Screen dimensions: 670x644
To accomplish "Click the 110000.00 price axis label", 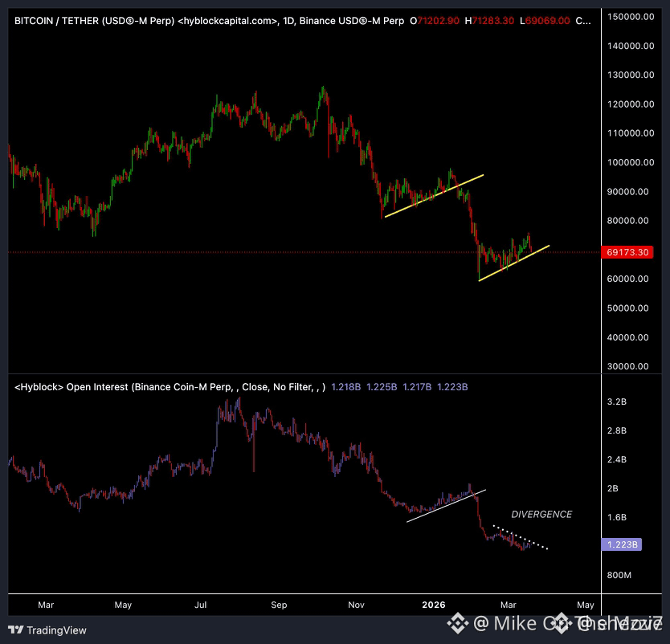I will [x=631, y=133].
